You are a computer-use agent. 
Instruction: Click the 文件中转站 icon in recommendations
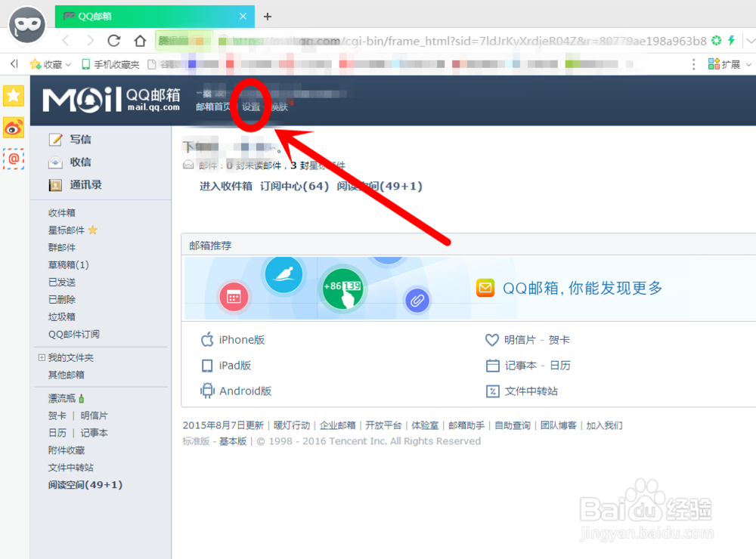click(492, 391)
